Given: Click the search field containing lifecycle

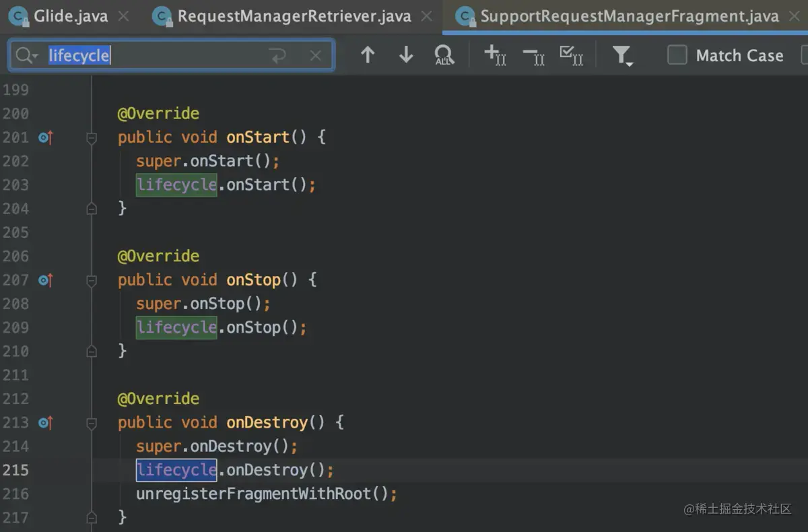Looking at the screenshot, I should (171, 55).
